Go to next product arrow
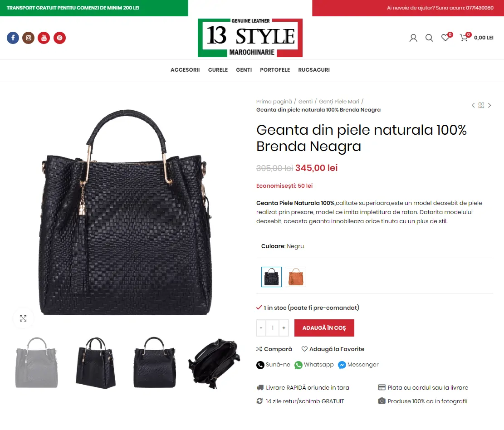The image size is (504, 430). pyautogui.click(x=489, y=105)
